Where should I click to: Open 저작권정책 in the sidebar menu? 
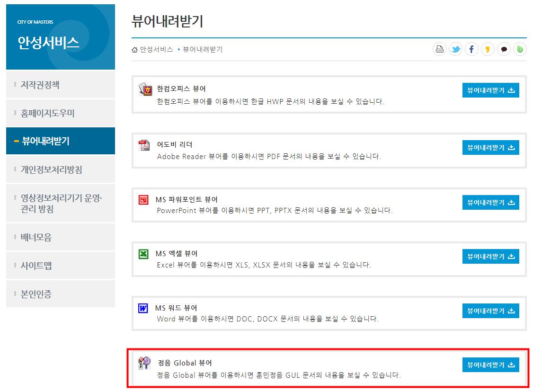click(61, 84)
